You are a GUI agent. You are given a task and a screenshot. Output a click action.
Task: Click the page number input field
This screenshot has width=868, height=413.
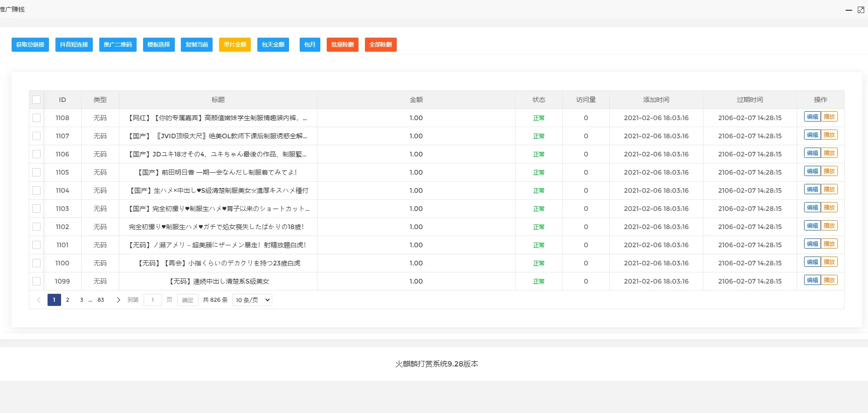pos(152,300)
